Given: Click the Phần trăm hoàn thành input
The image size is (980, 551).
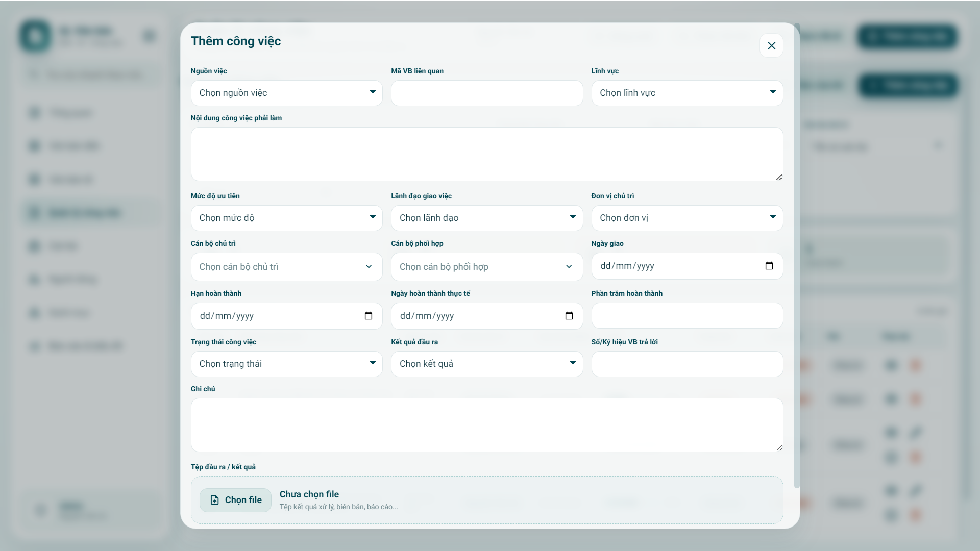Looking at the screenshot, I should coord(687,316).
